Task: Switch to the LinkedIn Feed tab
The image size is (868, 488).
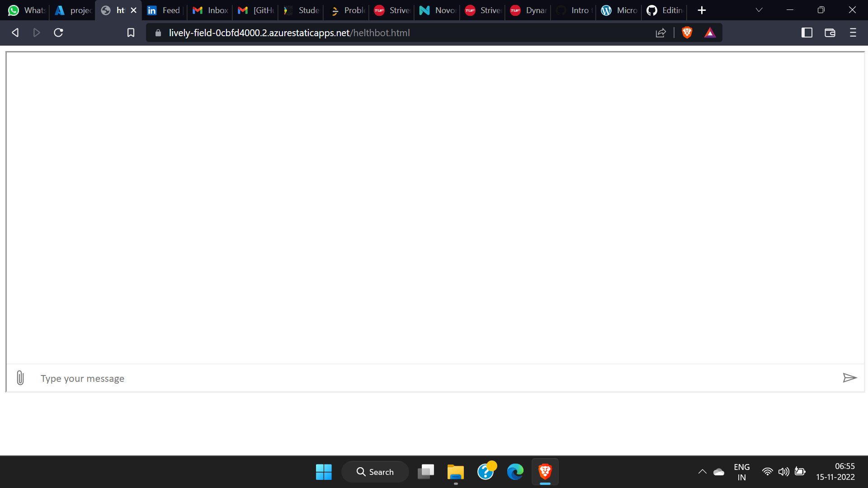Action: tap(164, 10)
